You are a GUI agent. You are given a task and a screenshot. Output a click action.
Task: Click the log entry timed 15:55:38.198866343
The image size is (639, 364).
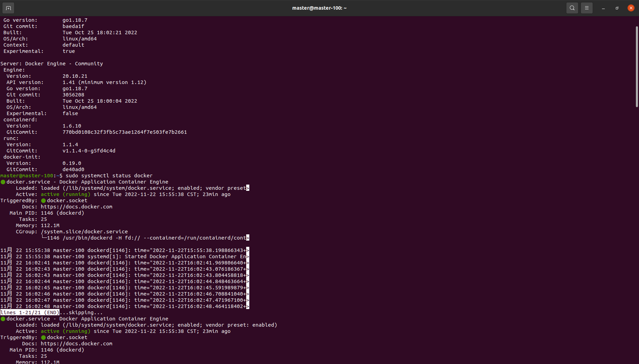click(x=125, y=250)
